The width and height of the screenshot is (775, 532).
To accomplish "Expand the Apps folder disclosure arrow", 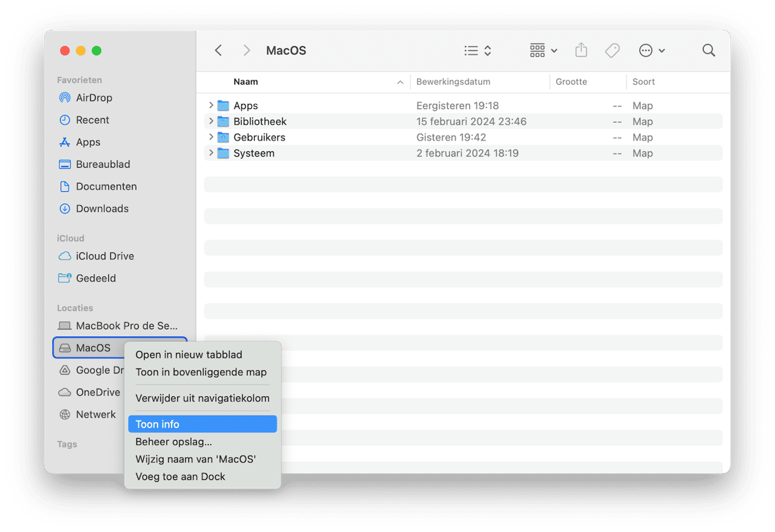I will (x=211, y=105).
